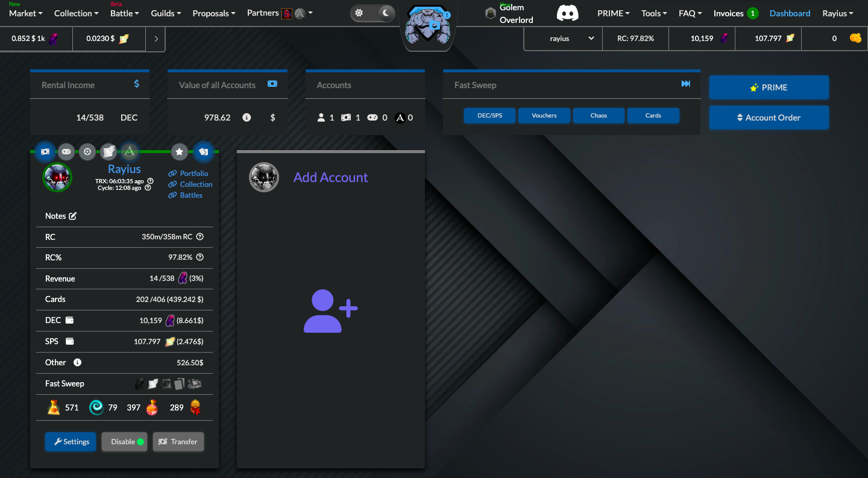Click the Vouchers fast sweep button

pyautogui.click(x=544, y=116)
